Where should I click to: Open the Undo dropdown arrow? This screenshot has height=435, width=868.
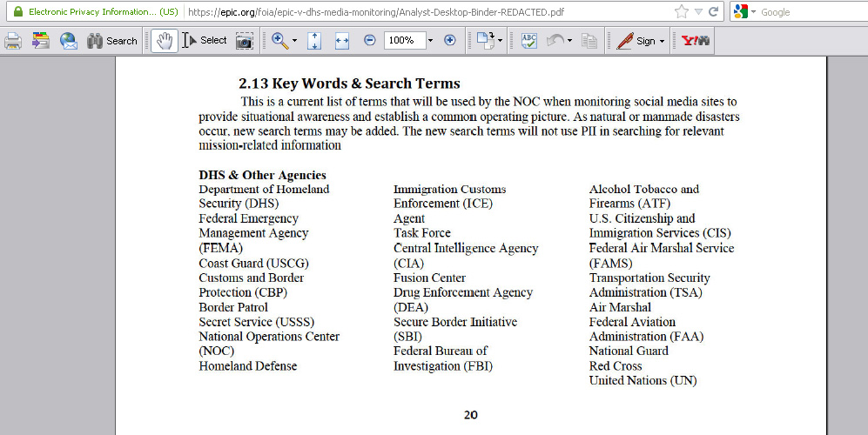coord(569,41)
